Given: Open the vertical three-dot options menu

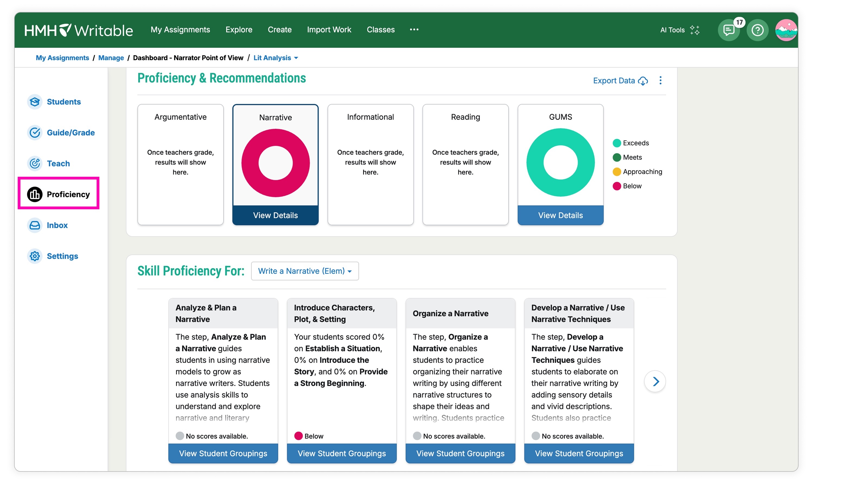Looking at the screenshot, I should pyautogui.click(x=660, y=81).
